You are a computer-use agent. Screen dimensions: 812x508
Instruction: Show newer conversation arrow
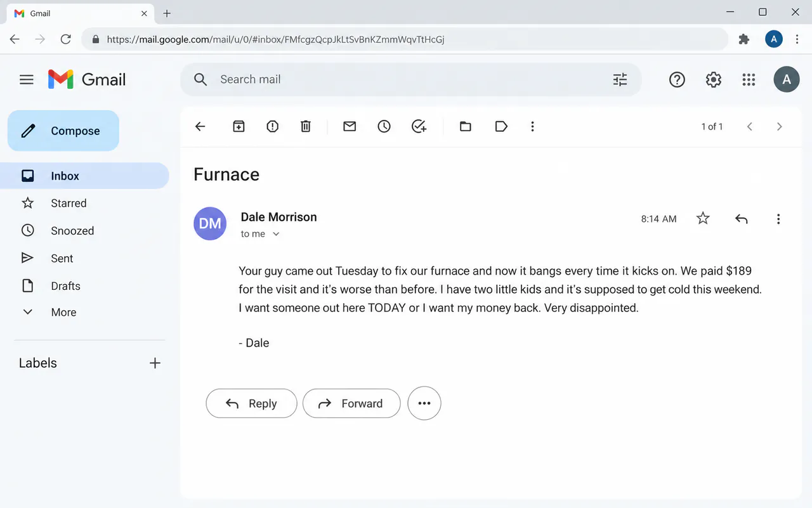coord(750,126)
